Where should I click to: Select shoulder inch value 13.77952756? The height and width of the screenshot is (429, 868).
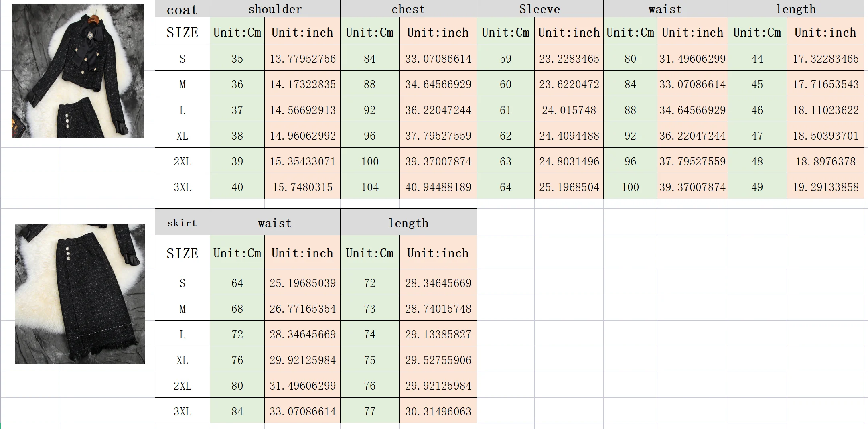[302, 58]
